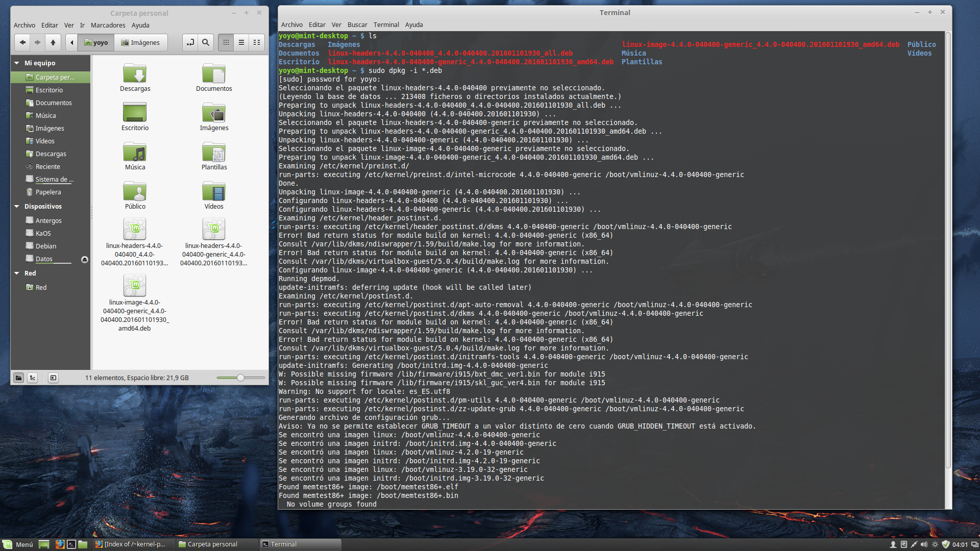Click the yoyo path button

click(x=96, y=42)
